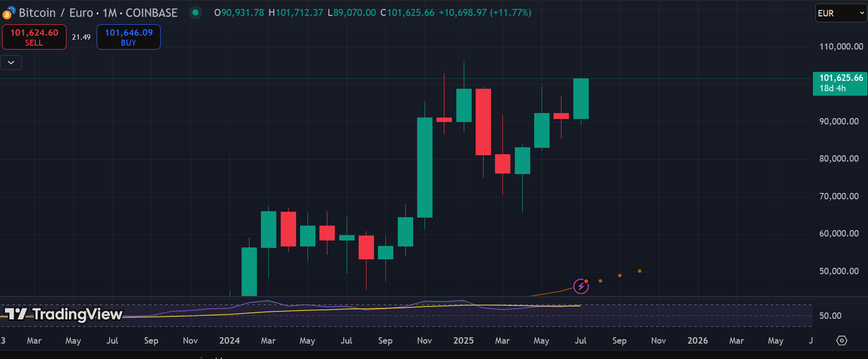Click the large green November 2024 candle
This screenshot has height=359, width=868.
[425, 168]
